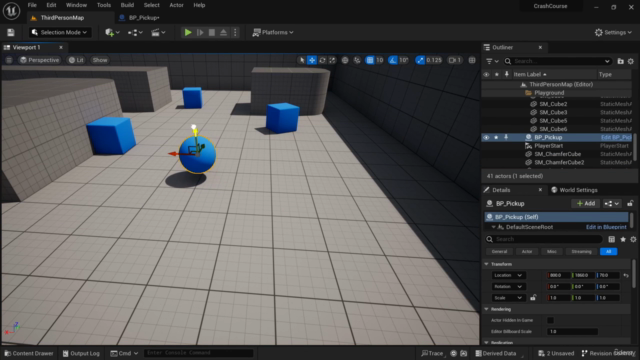Click the Unreal Engine logo icon

(11, 11)
